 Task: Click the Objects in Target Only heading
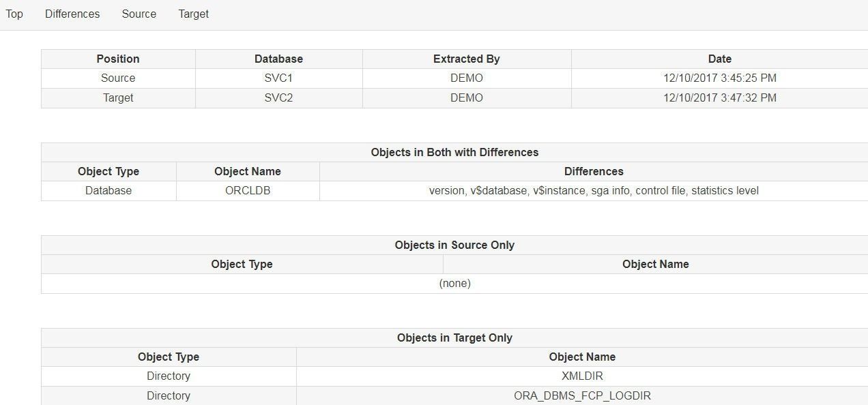(454, 337)
